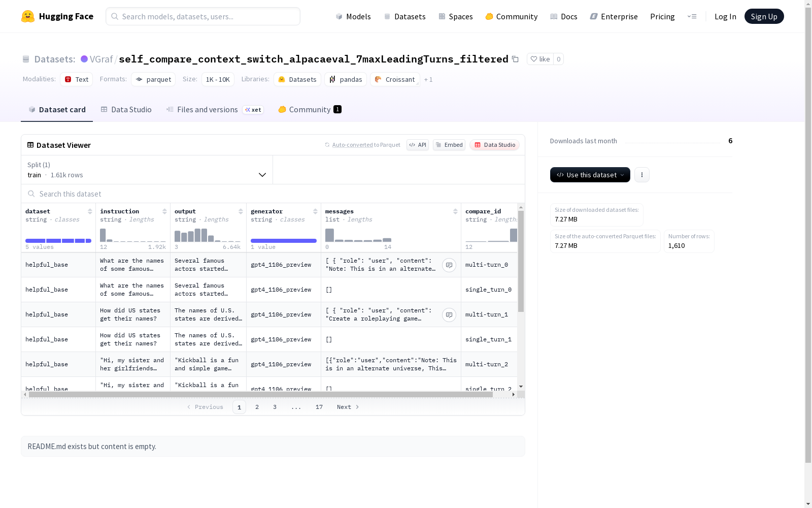This screenshot has width=812, height=508.
Task: Focus the top search models field
Action: point(203,16)
